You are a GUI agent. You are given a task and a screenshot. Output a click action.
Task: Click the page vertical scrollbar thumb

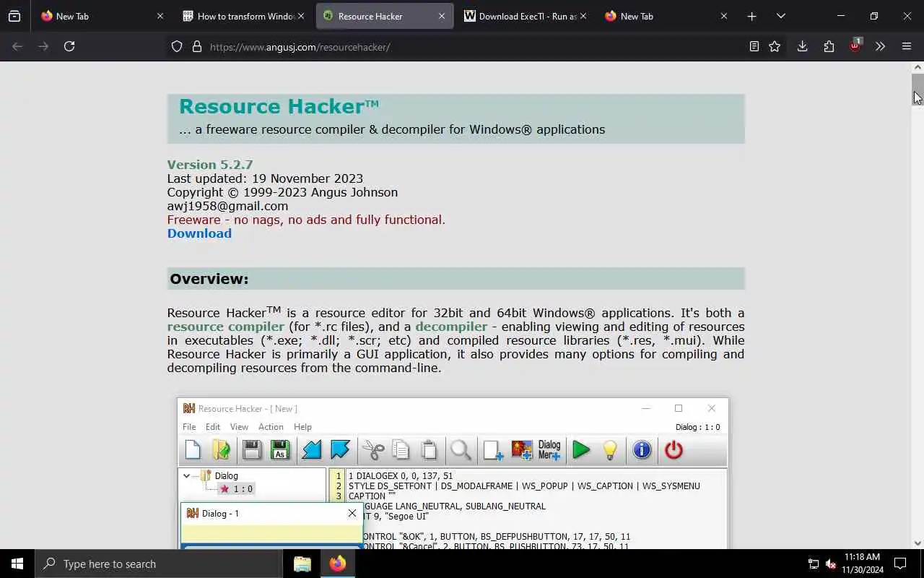[918, 90]
